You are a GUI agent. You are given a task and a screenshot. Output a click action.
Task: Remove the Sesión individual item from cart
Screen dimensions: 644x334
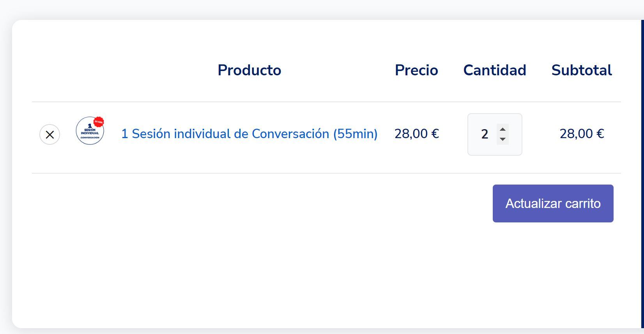pos(50,135)
